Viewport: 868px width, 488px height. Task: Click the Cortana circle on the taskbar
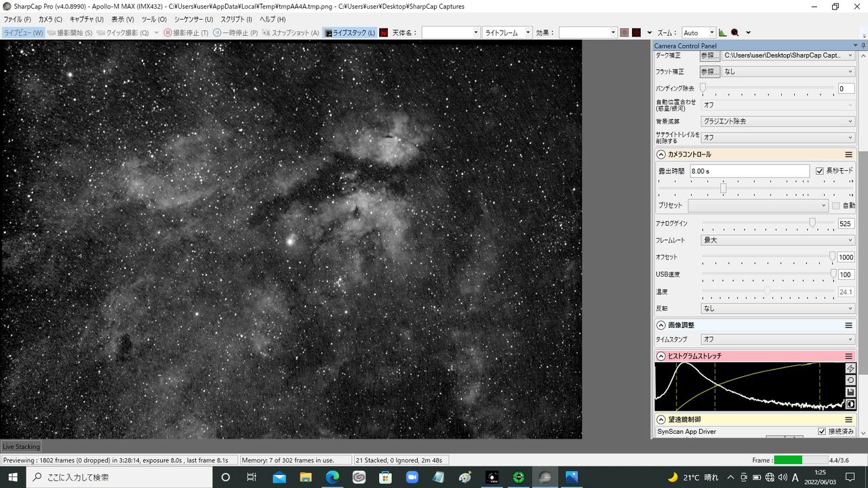click(226, 477)
